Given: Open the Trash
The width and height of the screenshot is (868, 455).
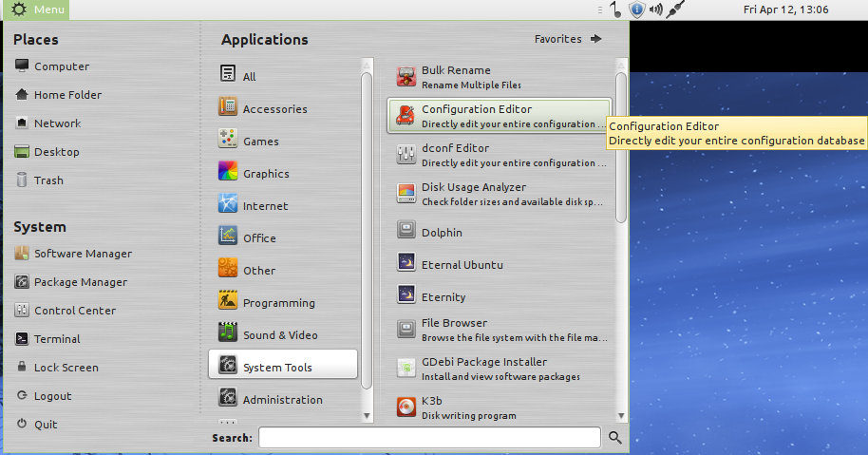Looking at the screenshot, I should pyautogui.click(x=39, y=180).
